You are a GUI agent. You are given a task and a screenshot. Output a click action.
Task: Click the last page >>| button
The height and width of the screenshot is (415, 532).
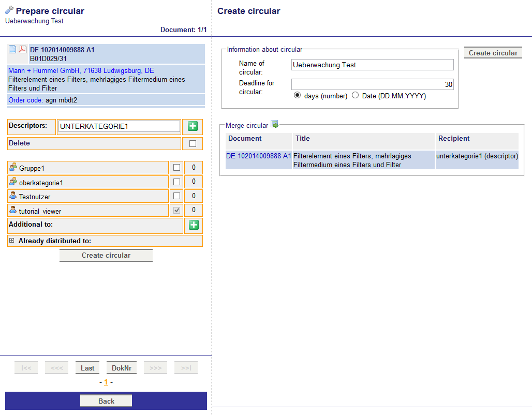pyautogui.click(x=186, y=368)
